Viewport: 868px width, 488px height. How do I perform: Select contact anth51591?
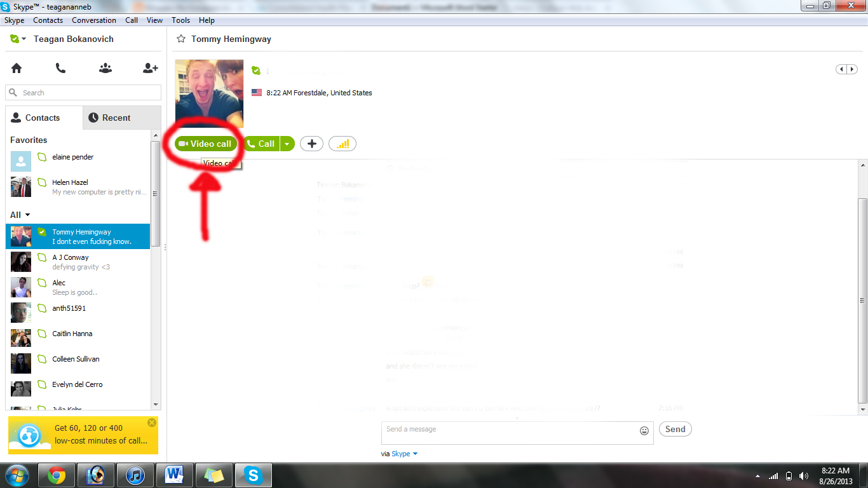[x=78, y=313]
